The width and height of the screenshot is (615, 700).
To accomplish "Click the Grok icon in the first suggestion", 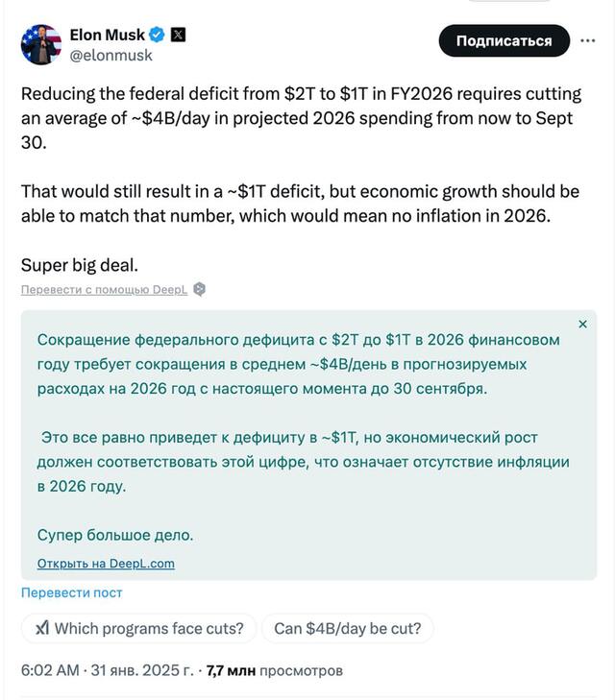I will point(42,629).
